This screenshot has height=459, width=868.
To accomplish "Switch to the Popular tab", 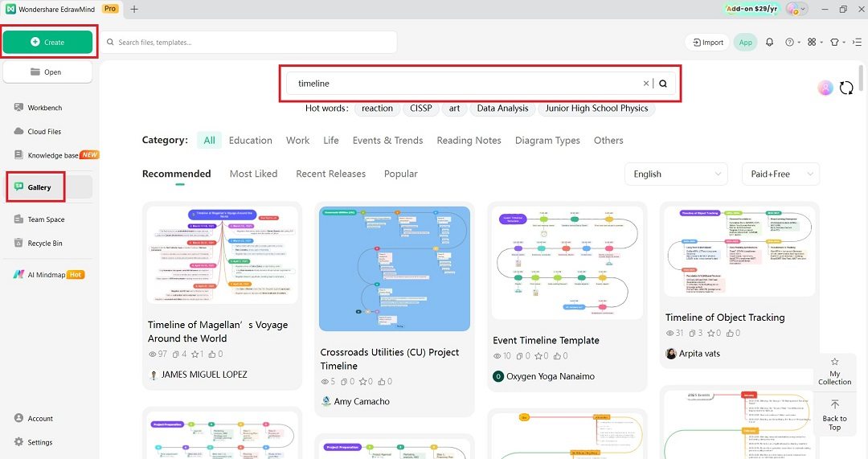I will coord(401,174).
